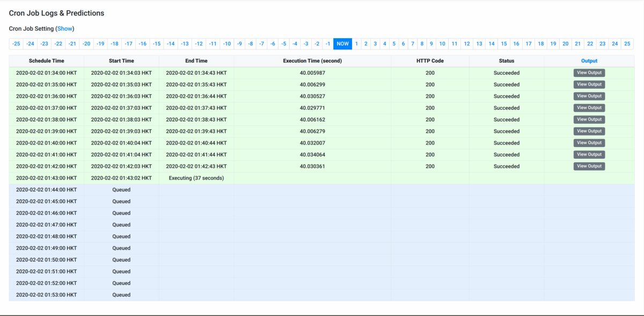View Output for the 01:38:00 job

pos(589,119)
